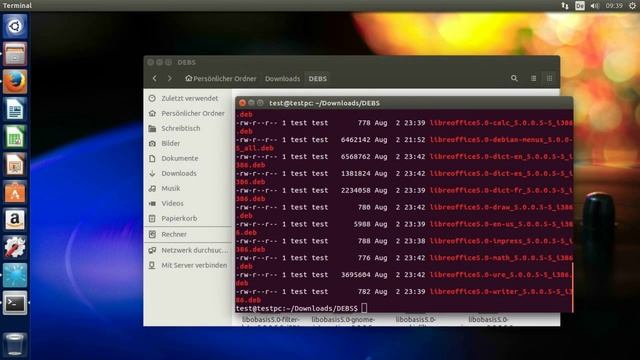This screenshot has height=360, width=640.
Task: Go back in the DEBS file window
Action: (x=155, y=78)
